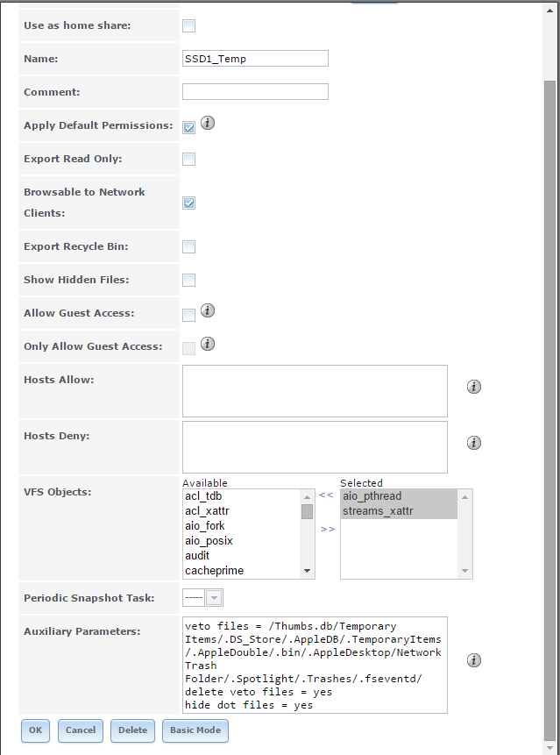Enable Allow Guest Access checkbox
560x755 pixels.
[189, 316]
